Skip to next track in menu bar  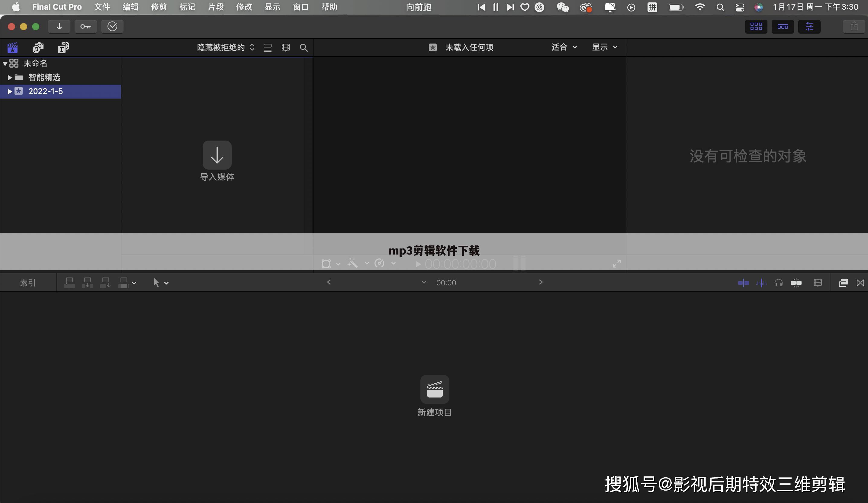tap(510, 7)
